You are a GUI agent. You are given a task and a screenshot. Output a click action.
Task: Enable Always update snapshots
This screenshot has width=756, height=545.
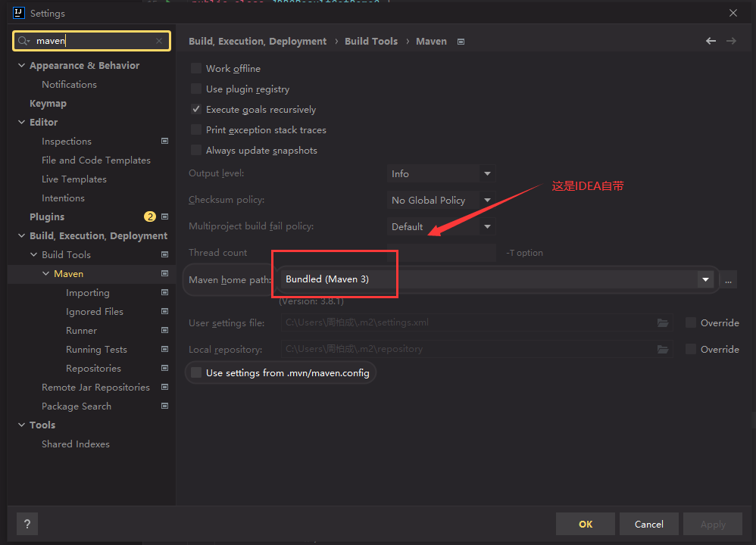(195, 150)
